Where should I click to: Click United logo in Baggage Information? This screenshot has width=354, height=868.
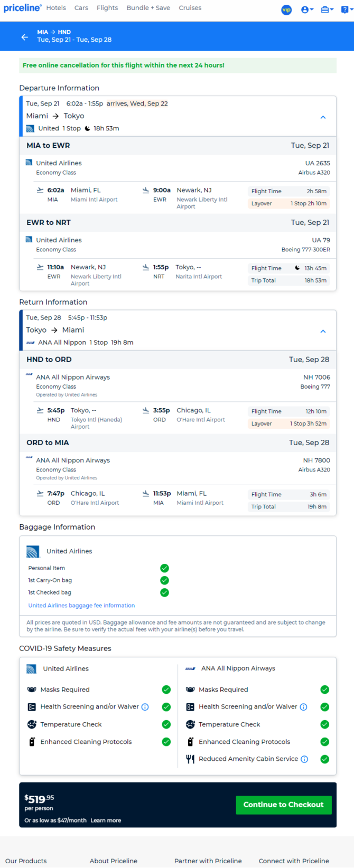click(x=33, y=551)
